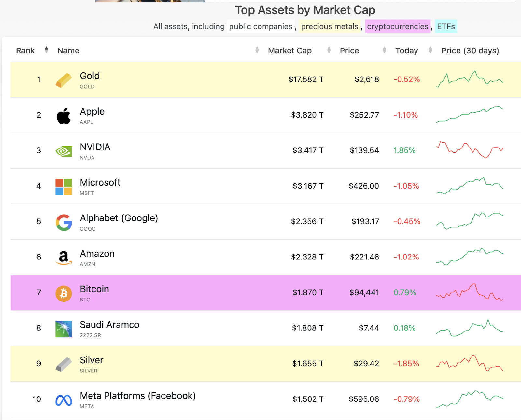
Task: Open the Saudi Aramco company page
Action: 109,325
